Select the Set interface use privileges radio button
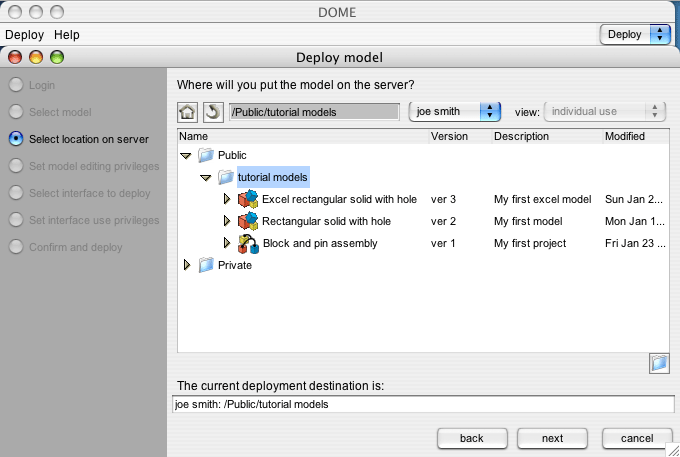 pos(16,220)
